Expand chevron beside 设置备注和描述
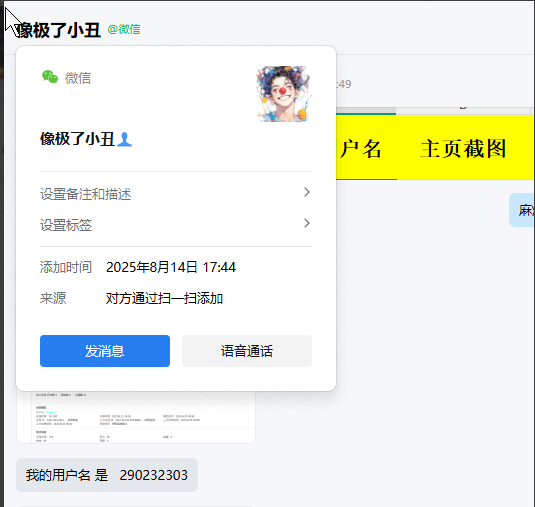The height and width of the screenshot is (507, 535). click(307, 192)
